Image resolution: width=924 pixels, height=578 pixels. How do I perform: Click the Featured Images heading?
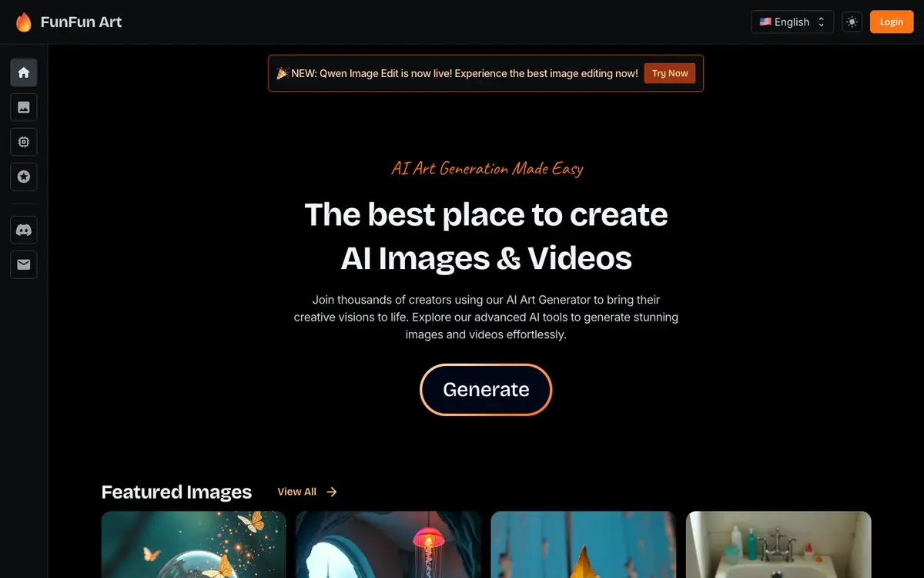[x=176, y=492]
